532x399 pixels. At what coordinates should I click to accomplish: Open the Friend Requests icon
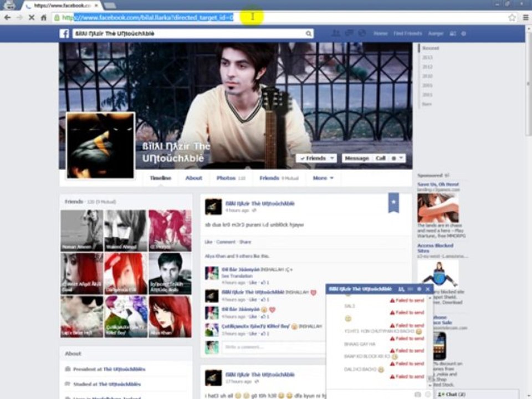tap(336, 33)
